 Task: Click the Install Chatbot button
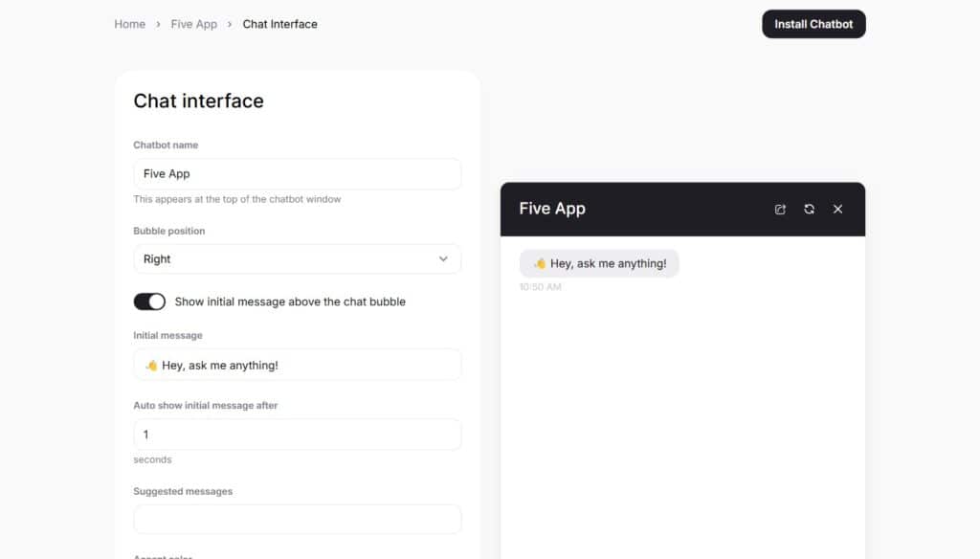pyautogui.click(x=813, y=24)
